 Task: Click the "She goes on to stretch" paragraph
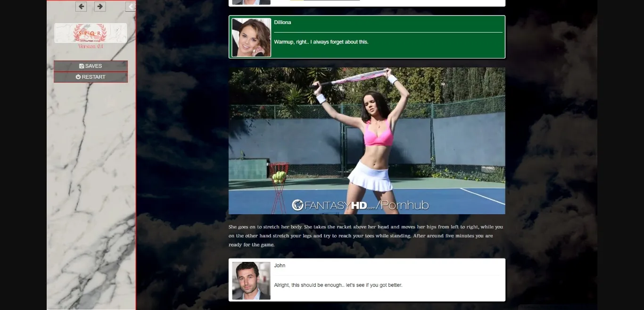tap(366, 235)
